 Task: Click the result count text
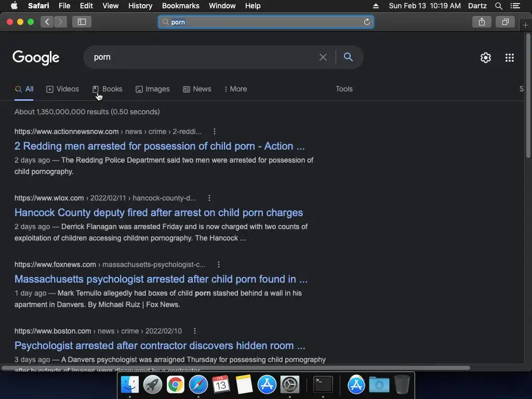click(x=87, y=112)
